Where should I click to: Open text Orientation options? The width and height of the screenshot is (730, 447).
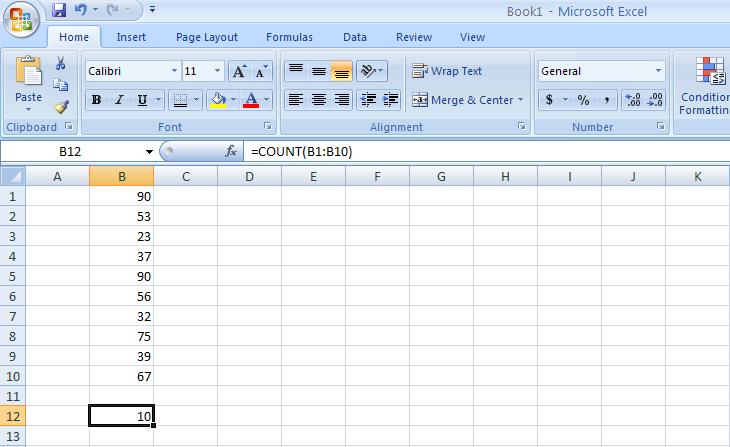coord(372,71)
